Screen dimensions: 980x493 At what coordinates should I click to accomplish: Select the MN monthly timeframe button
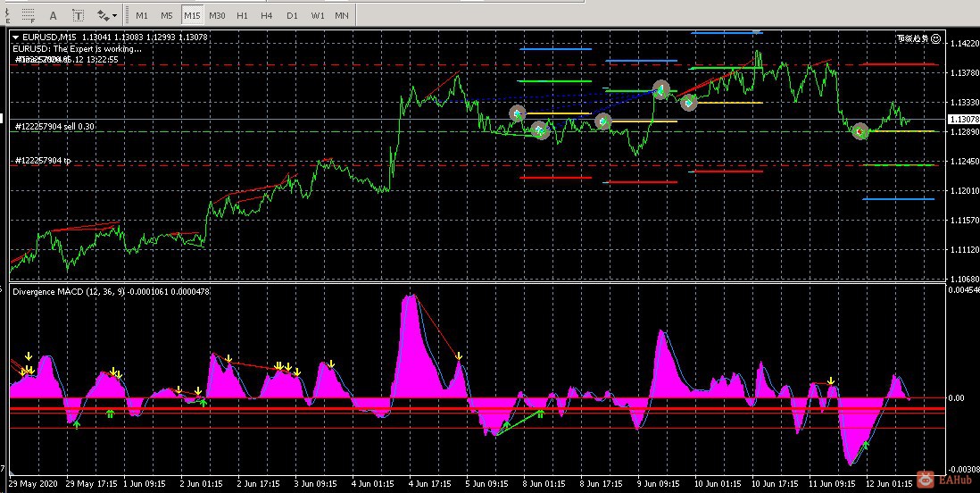click(342, 15)
